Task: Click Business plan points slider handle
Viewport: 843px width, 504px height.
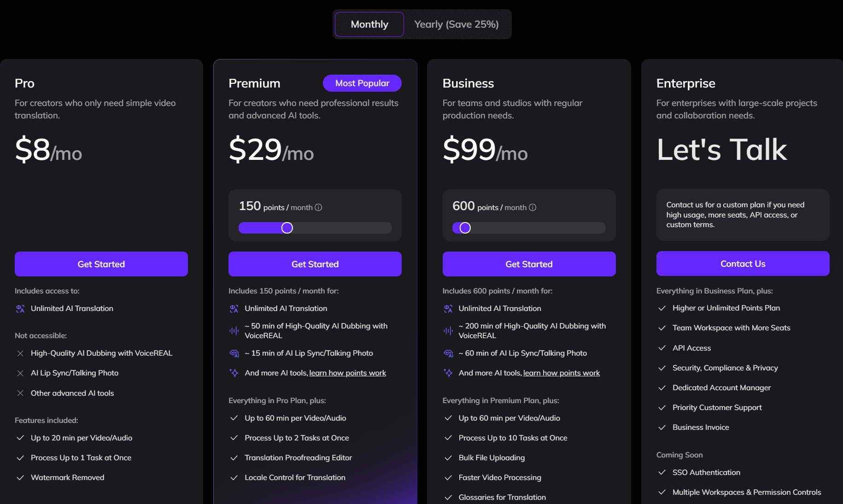Action: [465, 228]
